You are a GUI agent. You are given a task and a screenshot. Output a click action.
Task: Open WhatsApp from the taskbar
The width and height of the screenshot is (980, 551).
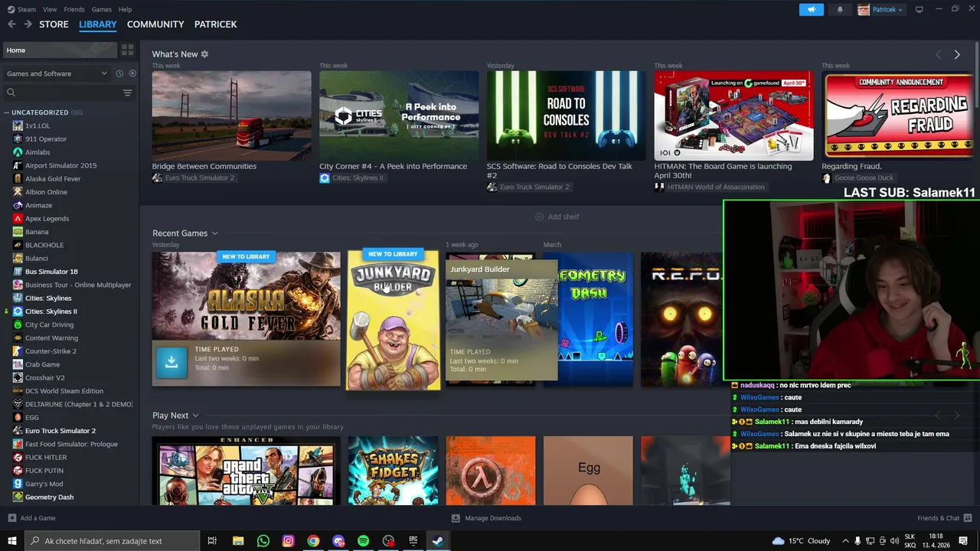pos(263,541)
